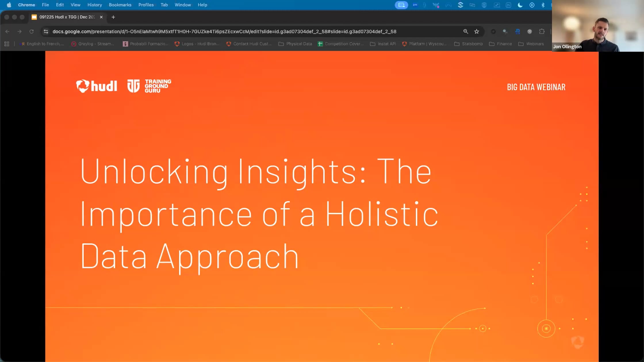Open the tab groups grid icon on bookmarks bar

(x=7, y=44)
